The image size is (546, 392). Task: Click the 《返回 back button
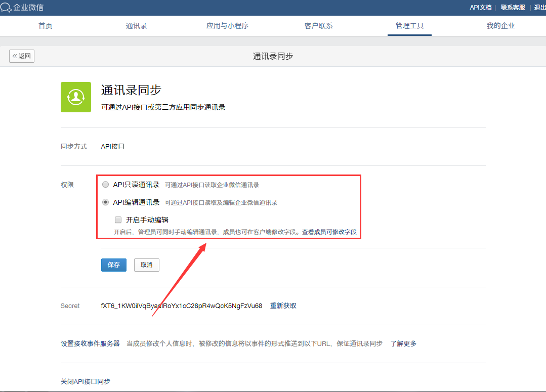click(x=21, y=56)
